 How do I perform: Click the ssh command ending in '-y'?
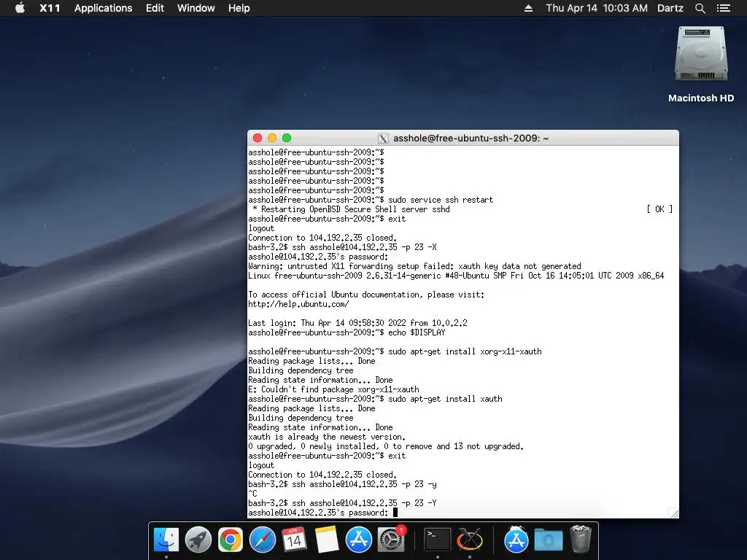[x=343, y=484]
